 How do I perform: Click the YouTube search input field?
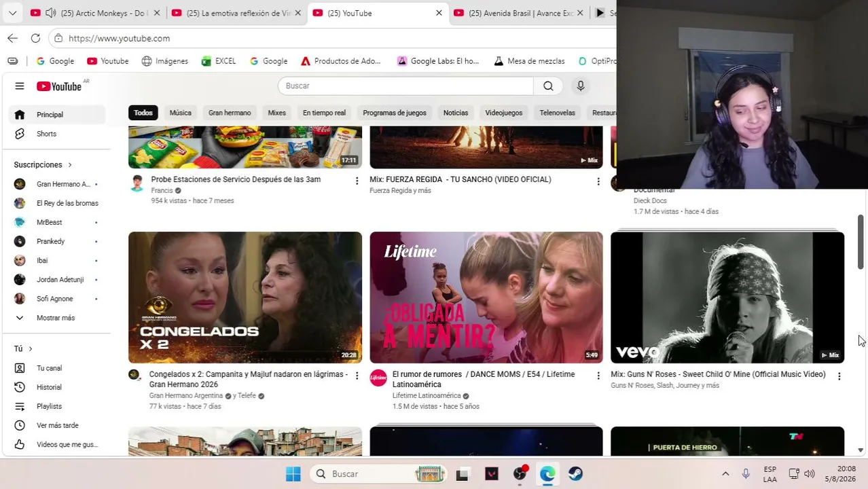(406, 86)
